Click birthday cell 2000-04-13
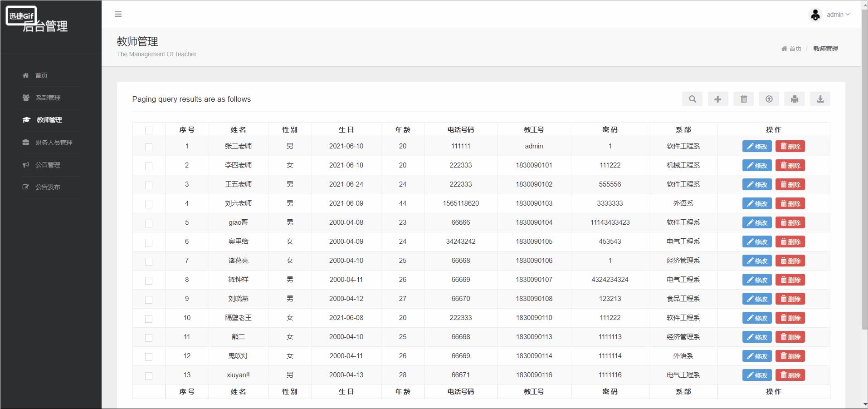 coord(346,375)
